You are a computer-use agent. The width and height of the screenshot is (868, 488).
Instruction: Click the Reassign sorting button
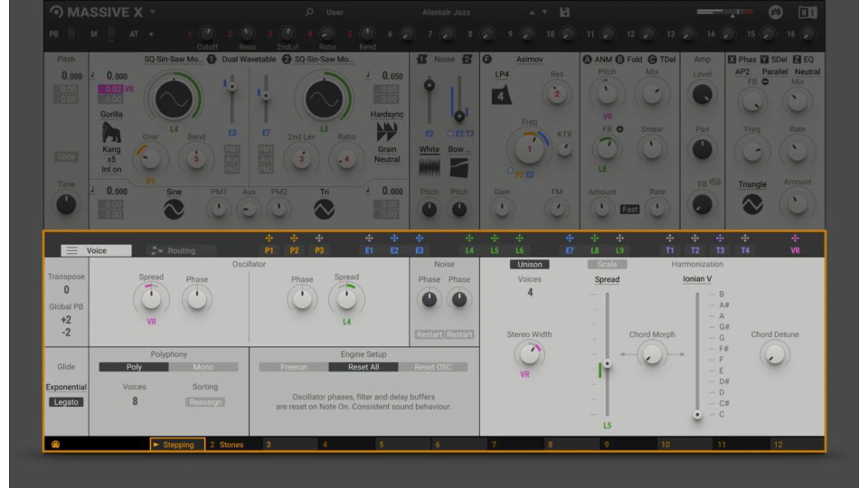pos(205,402)
